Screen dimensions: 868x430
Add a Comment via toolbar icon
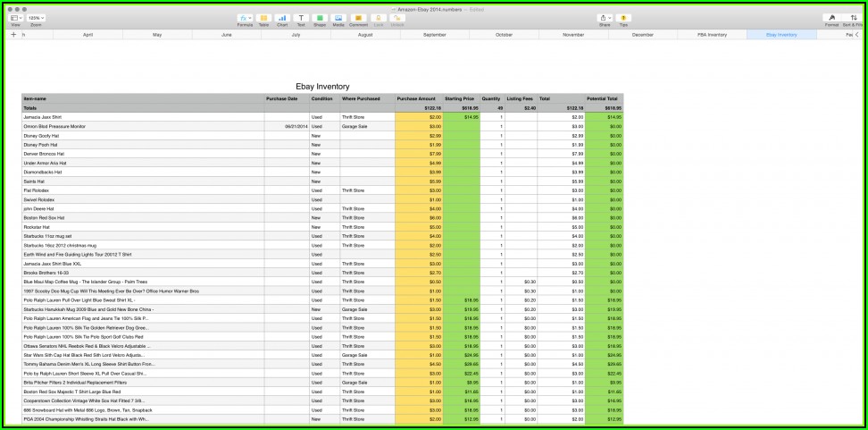[358, 18]
